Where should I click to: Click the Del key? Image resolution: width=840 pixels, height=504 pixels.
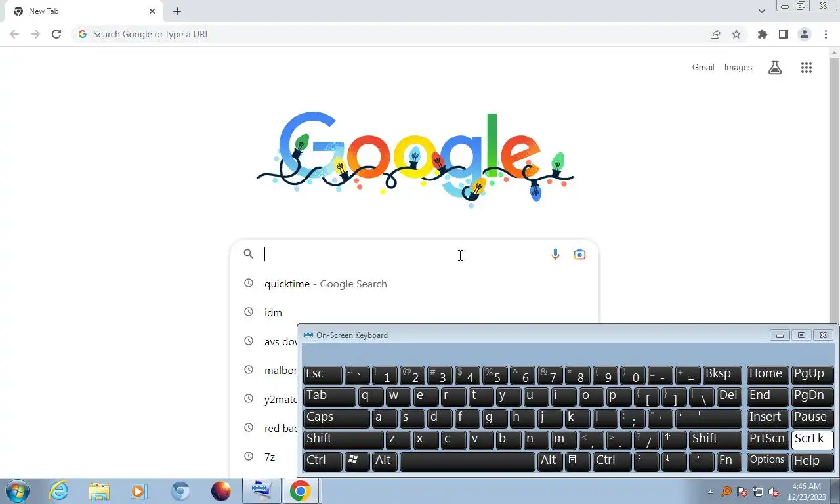729,396
